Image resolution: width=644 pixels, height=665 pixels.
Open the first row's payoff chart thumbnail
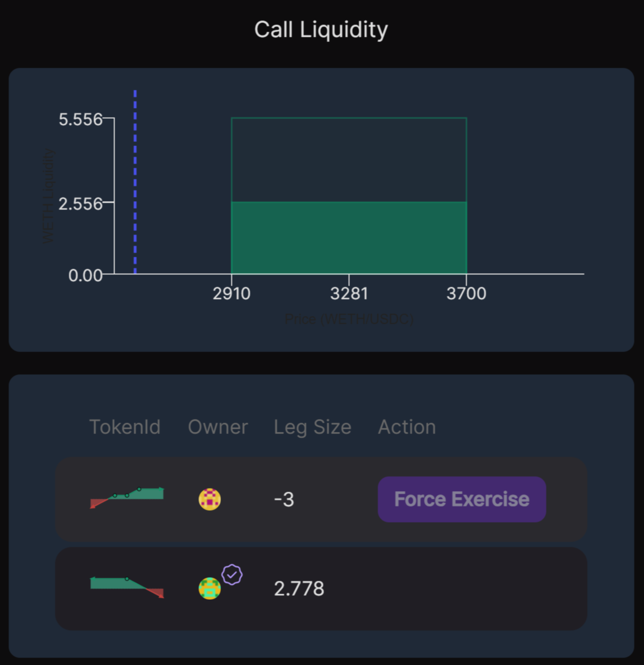tap(127, 498)
